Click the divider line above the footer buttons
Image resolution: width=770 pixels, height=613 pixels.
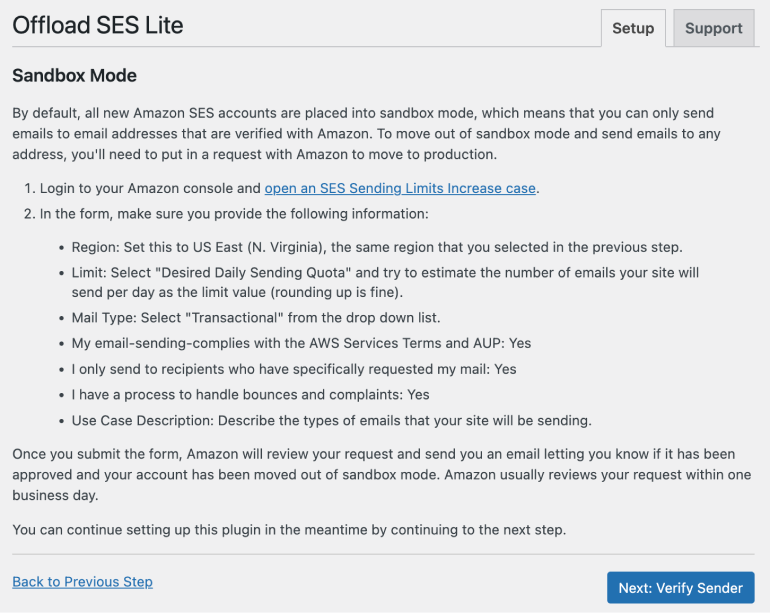(x=383, y=554)
